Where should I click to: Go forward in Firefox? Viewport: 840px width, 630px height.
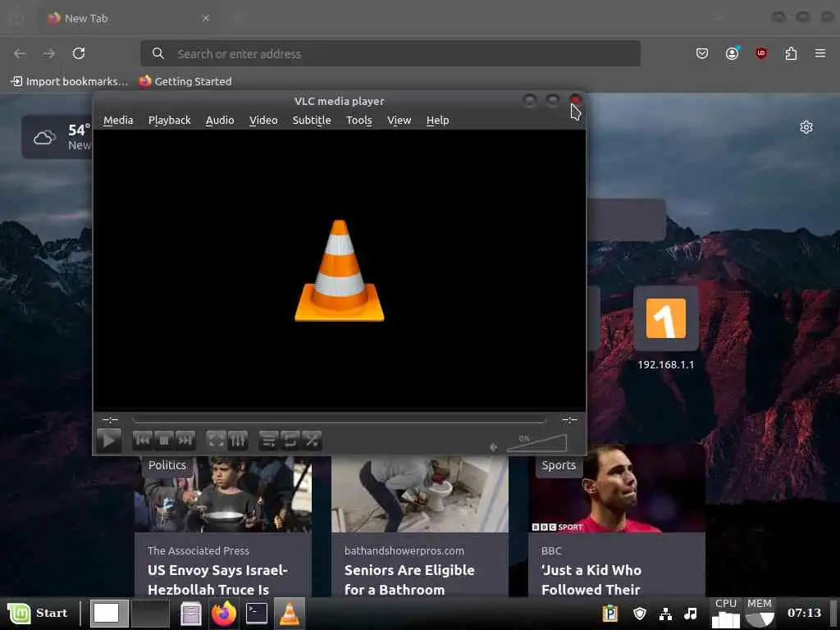(49, 53)
